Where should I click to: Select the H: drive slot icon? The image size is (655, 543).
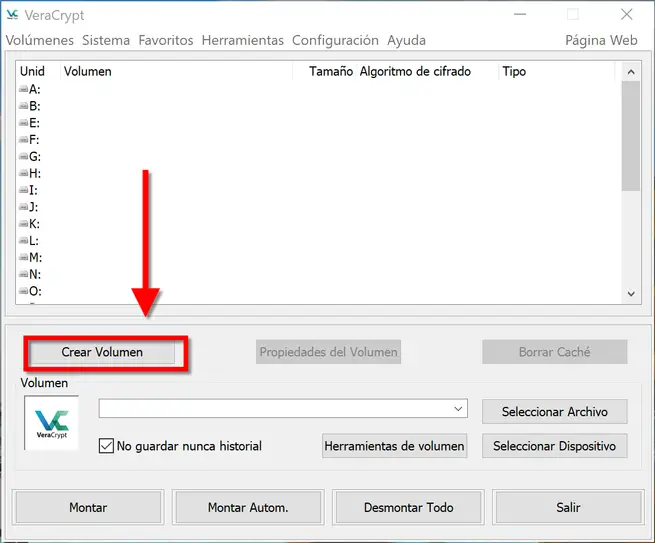23,173
